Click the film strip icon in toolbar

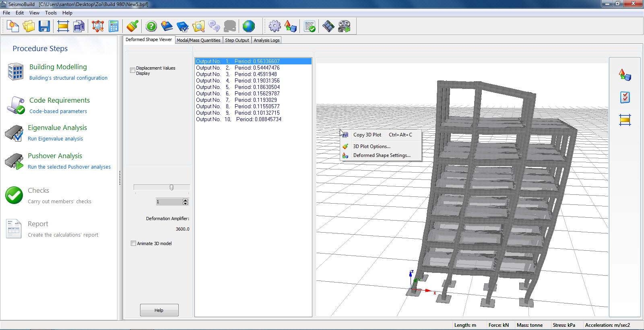point(328,27)
